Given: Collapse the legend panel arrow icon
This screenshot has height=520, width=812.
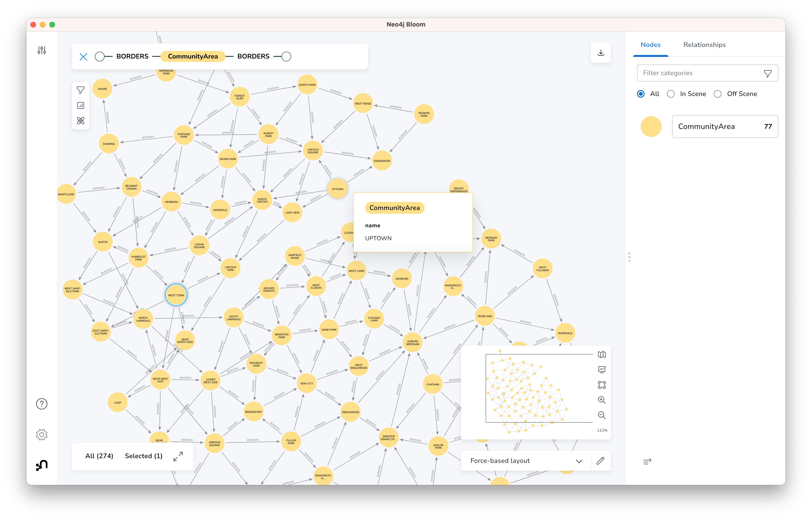Looking at the screenshot, I should tap(647, 461).
